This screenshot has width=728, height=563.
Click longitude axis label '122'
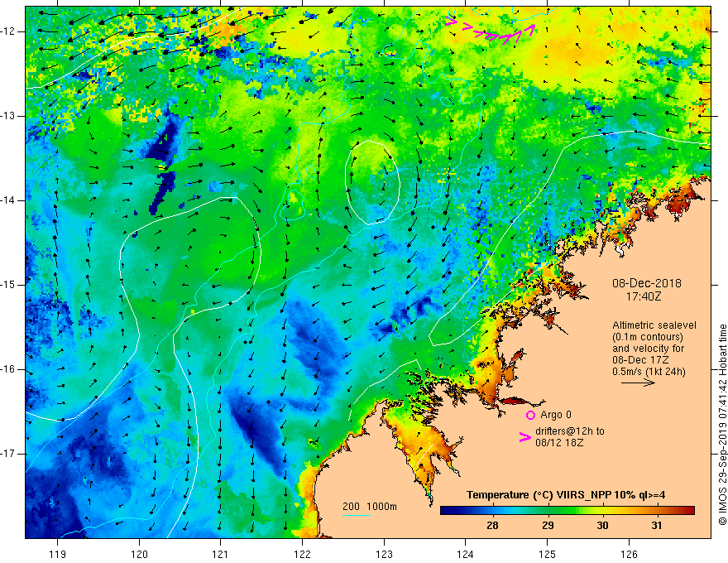click(302, 554)
